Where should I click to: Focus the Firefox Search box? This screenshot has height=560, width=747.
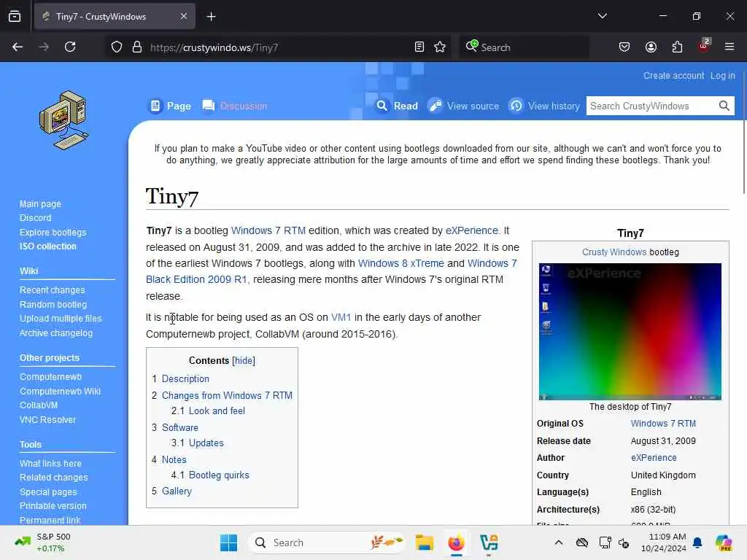(x=524, y=47)
